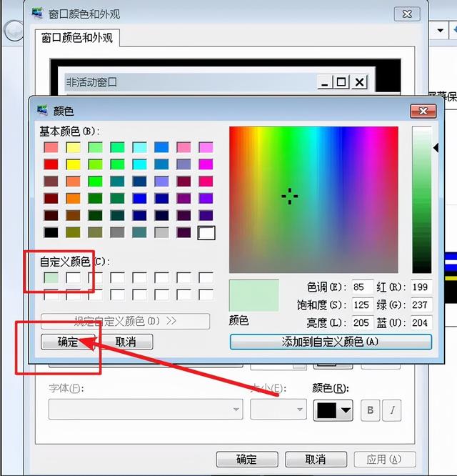Open the Font combo box
This screenshot has width=457, height=476.
(x=146, y=410)
